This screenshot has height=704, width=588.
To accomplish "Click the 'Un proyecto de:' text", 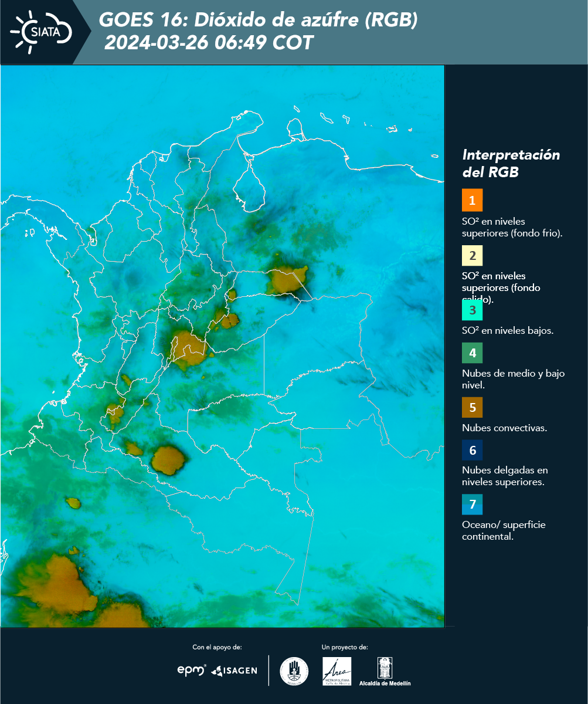I will point(345,647).
